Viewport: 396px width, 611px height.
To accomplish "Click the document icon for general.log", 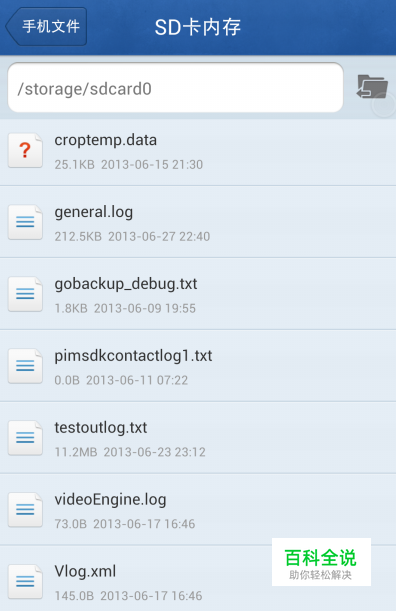I will [25, 222].
